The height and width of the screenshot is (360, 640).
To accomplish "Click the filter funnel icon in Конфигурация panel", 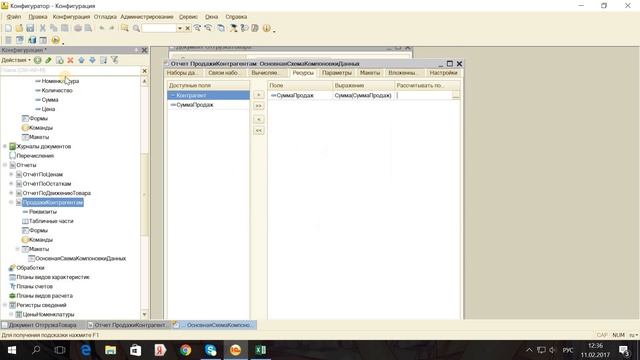I will point(115,60).
